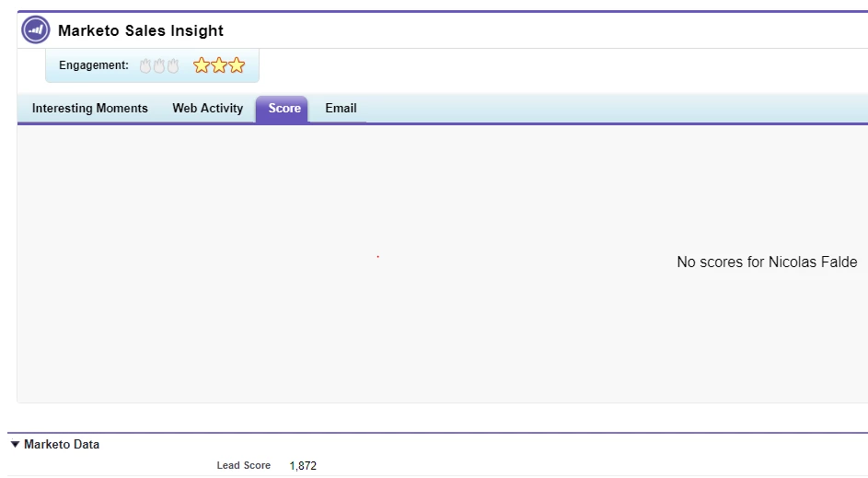
Task: Select the Score tab
Action: pos(283,109)
